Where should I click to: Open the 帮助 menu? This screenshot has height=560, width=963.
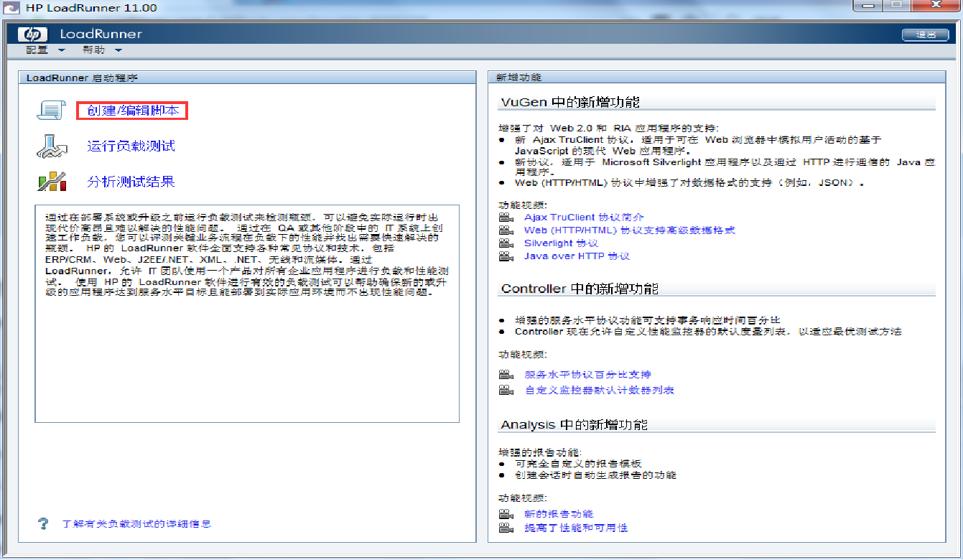coord(93,50)
